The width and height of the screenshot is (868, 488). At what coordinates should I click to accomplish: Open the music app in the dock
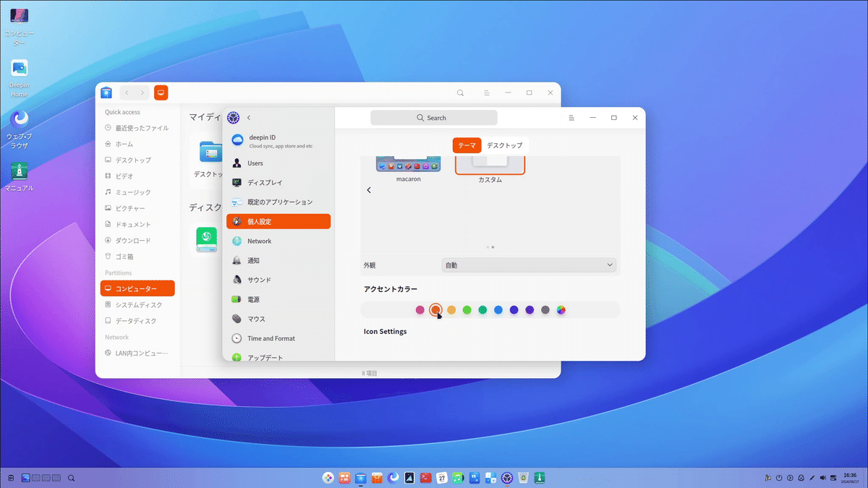point(458,477)
